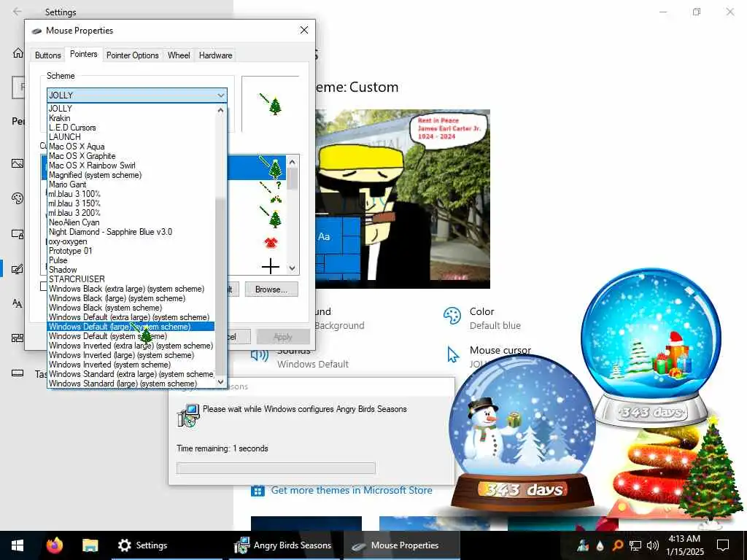Pick the Pulse scheme
The height and width of the screenshot is (560, 747).
pyautogui.click(x=131, y=260)
